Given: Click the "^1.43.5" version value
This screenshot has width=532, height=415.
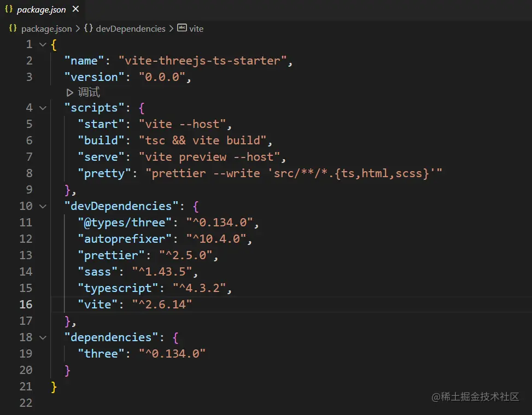Looking at the screenshot, I should click(x=162, y=272).
